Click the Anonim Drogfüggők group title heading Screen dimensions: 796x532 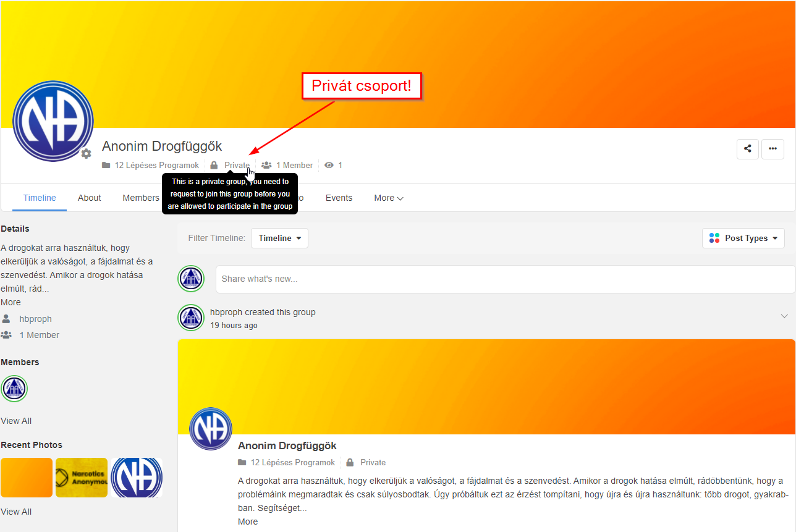[162, 146]
